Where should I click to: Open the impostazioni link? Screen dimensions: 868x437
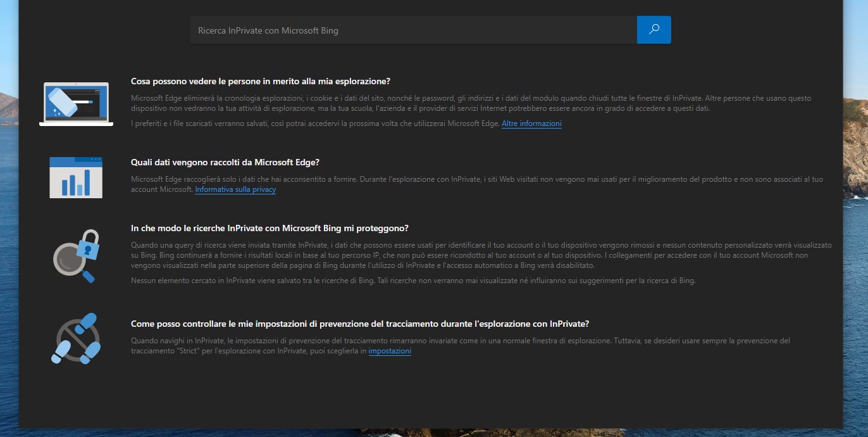pyautogui.click(x=390, y=351)
